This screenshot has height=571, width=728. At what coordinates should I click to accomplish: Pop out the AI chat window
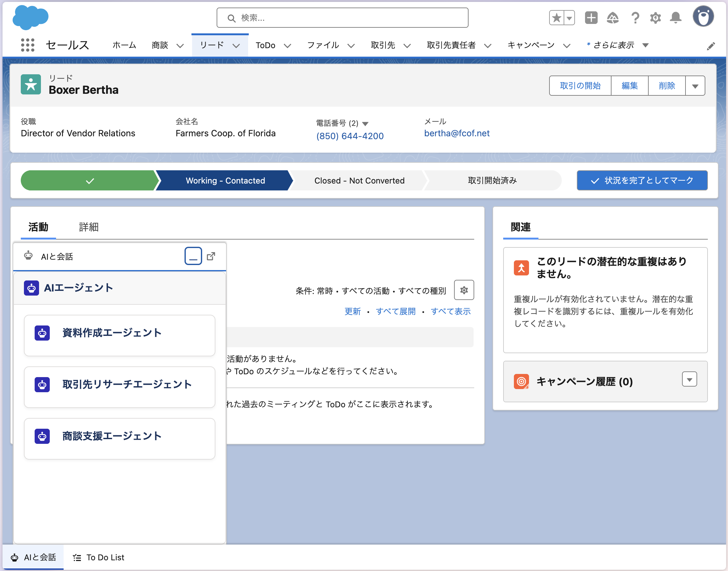click(x=211, y=257)
